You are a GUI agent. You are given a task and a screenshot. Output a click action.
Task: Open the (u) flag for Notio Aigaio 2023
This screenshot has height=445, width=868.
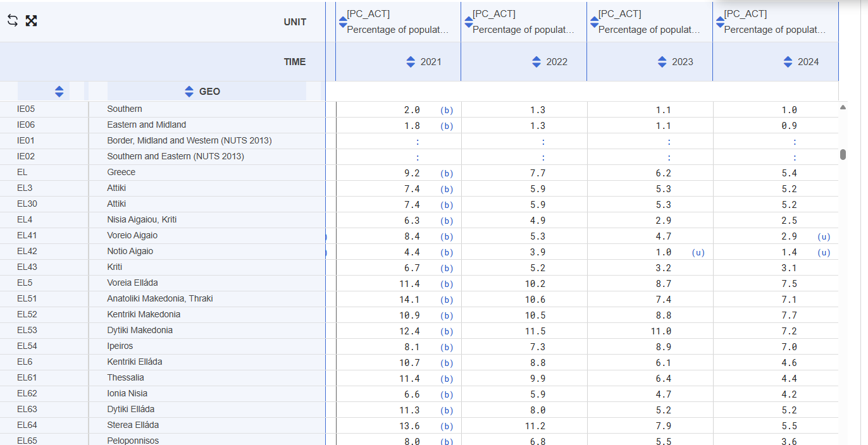(x=698, y=252)
